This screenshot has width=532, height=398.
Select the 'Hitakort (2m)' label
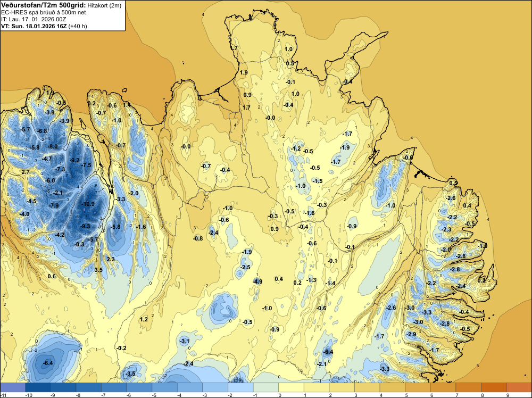[104, 5]
